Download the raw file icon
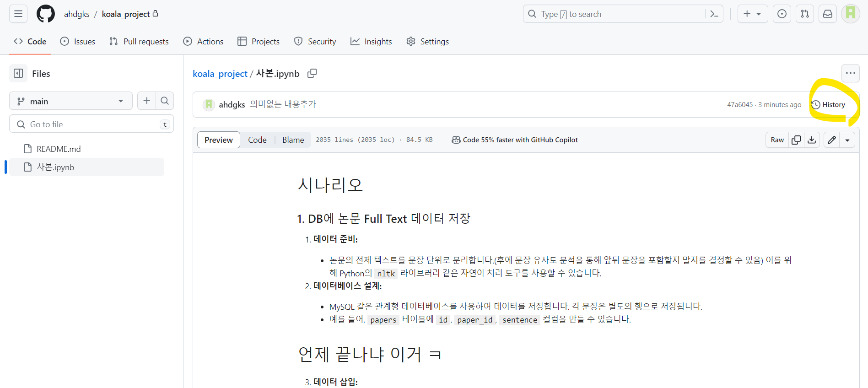 click(812, 140)
